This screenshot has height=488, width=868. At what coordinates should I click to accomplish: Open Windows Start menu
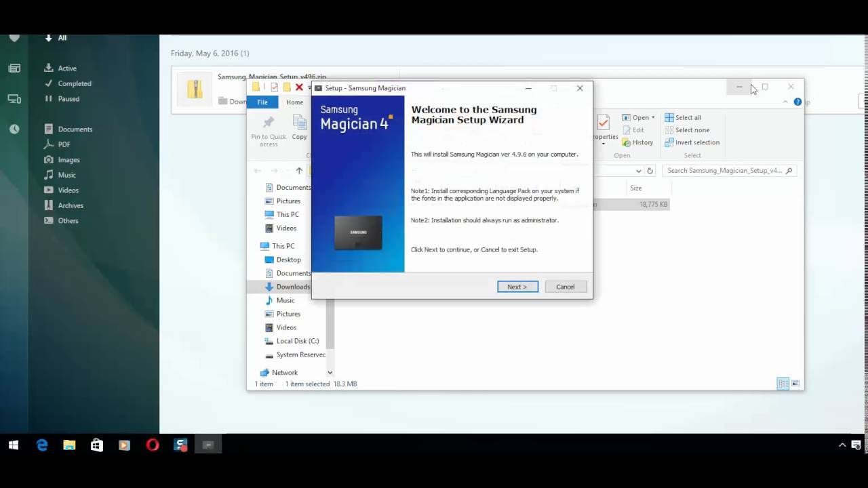pyautogui.click(x=14, y=445)
